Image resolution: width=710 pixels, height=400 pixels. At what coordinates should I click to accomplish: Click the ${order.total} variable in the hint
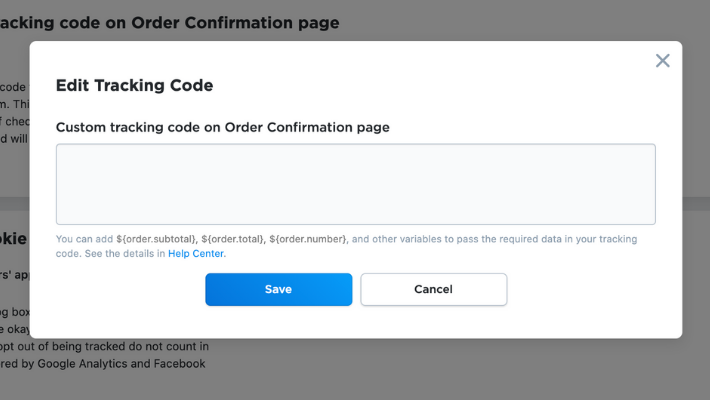point(232,239)
